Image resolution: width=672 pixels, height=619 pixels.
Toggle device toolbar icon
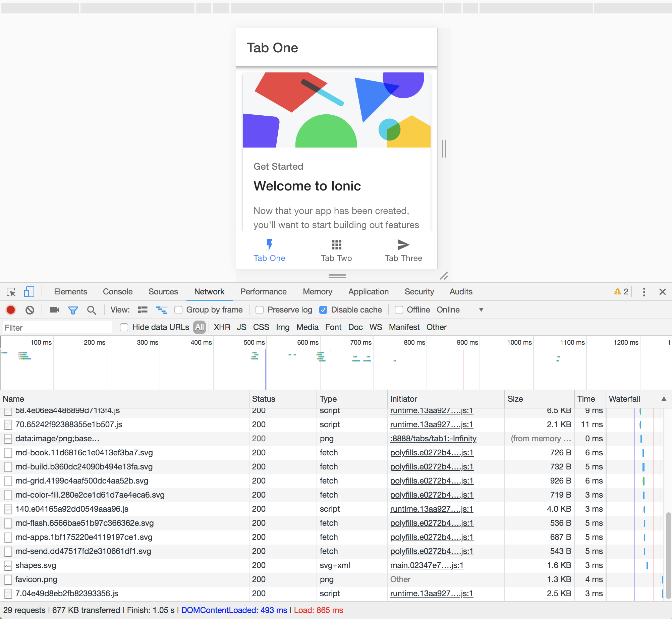(x=29, y=292)
